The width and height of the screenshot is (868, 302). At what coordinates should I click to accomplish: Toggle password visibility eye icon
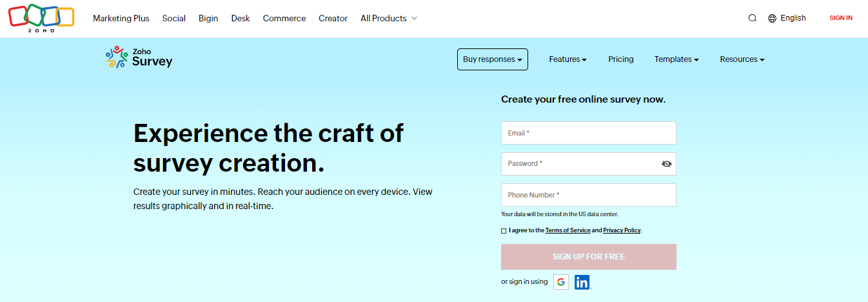667,164
